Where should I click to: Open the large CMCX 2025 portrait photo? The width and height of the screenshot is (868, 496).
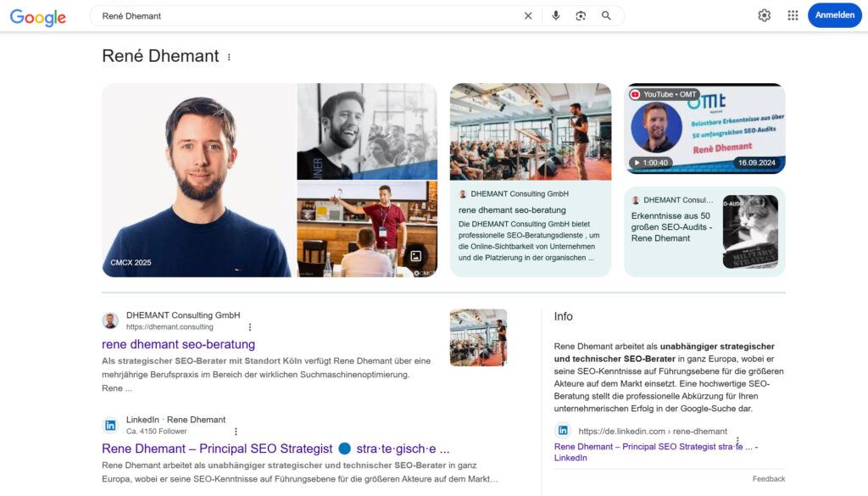click(198, 181)
